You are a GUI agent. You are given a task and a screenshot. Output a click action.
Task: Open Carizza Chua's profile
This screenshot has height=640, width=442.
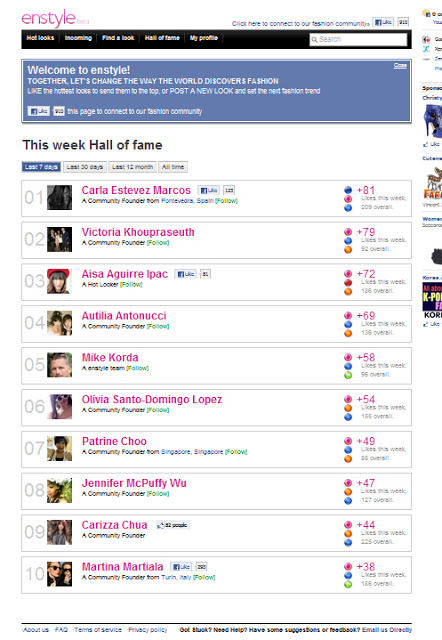click(x=114, y=525)
